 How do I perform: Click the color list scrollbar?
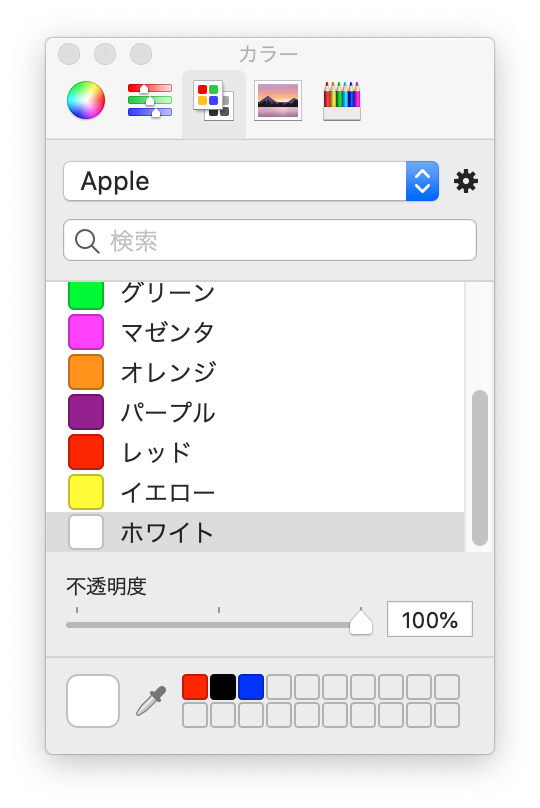(x=480, y=467)
